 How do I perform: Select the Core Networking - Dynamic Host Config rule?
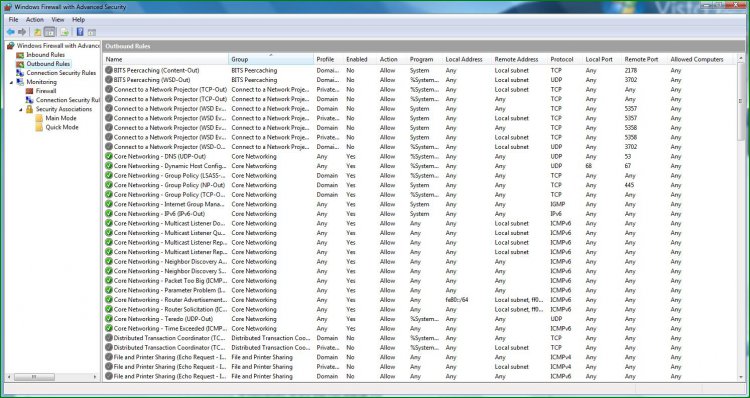point(170,166)
